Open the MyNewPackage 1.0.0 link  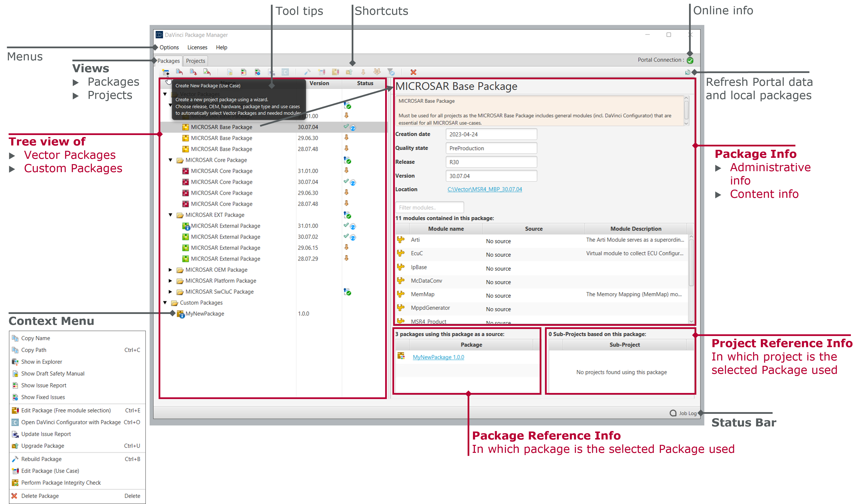[x=438, y=357]
